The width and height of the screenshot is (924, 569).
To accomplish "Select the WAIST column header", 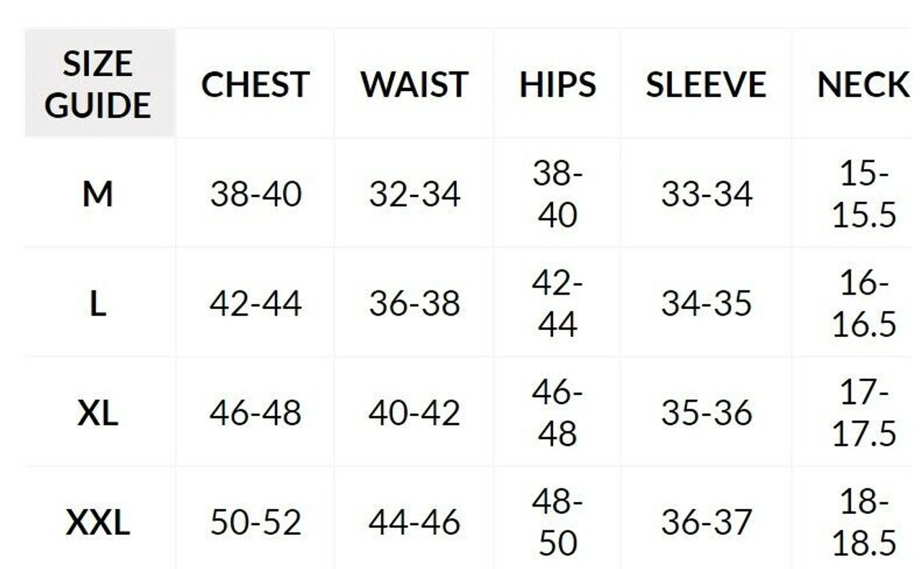I will tap(414, 84).
